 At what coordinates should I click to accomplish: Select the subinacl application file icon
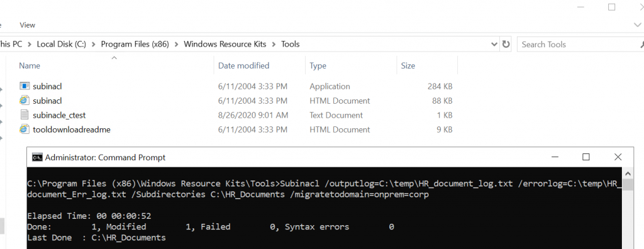[x=25, y=86]
